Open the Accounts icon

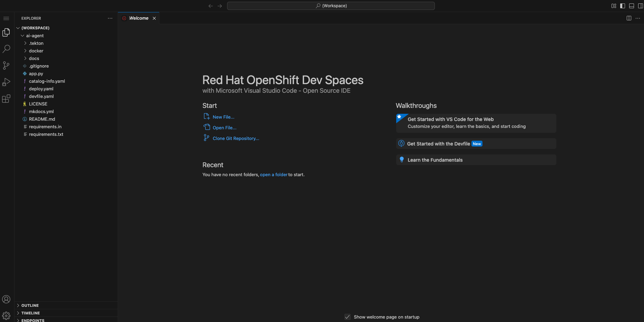(x=6, y=299)
